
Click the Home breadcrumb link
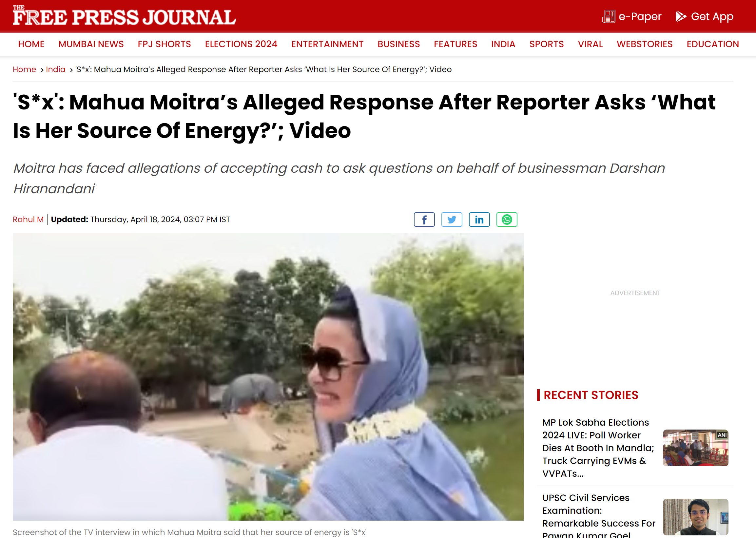(x=24, y=69)
